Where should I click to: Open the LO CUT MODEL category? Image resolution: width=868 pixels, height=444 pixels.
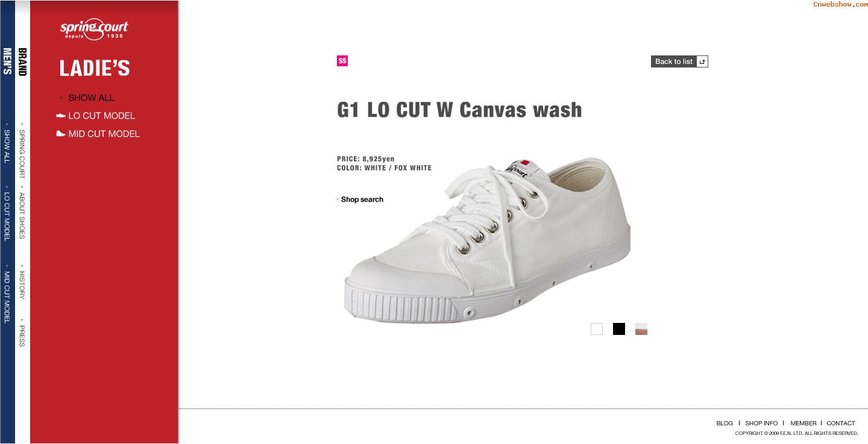pos(101,116)
